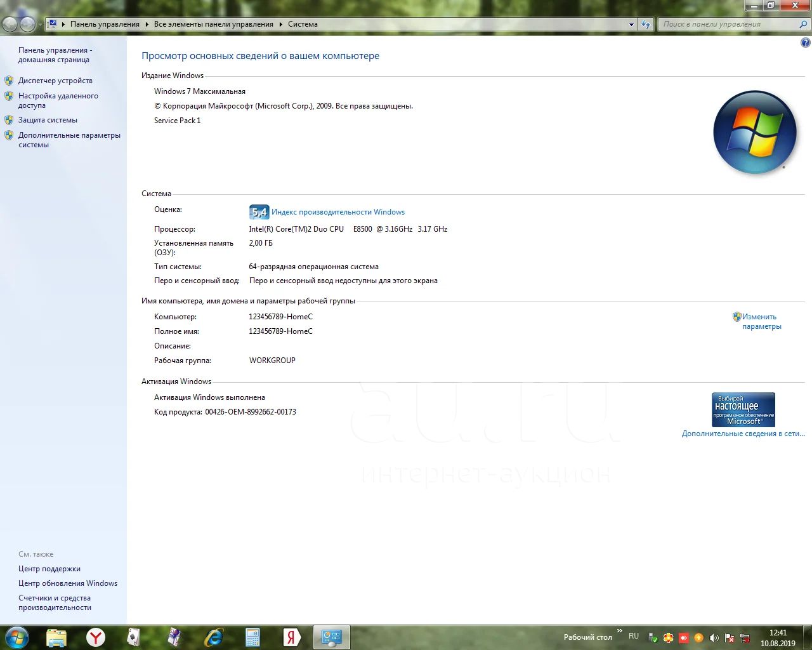Click the search magnifier icon
This screenshot has height=650, width=812.
[803, 24]
